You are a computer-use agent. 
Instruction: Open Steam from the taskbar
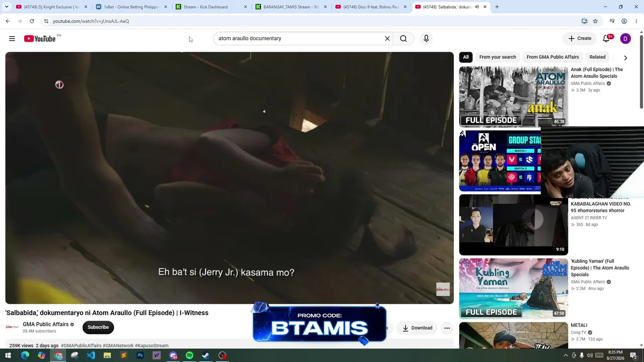tap(206, 355)
